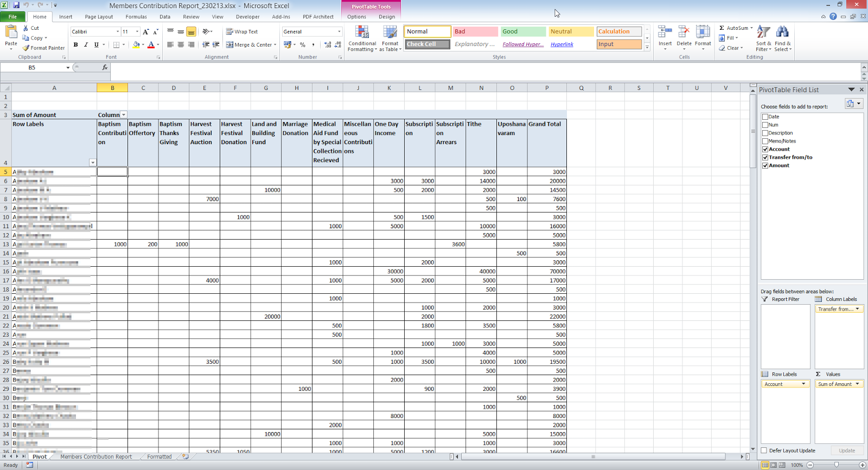Viewport: 868px width, 470px height.
Task: Switch to Page Layout view in status bar
Action: pyautogui.click(x=773, y=465)
